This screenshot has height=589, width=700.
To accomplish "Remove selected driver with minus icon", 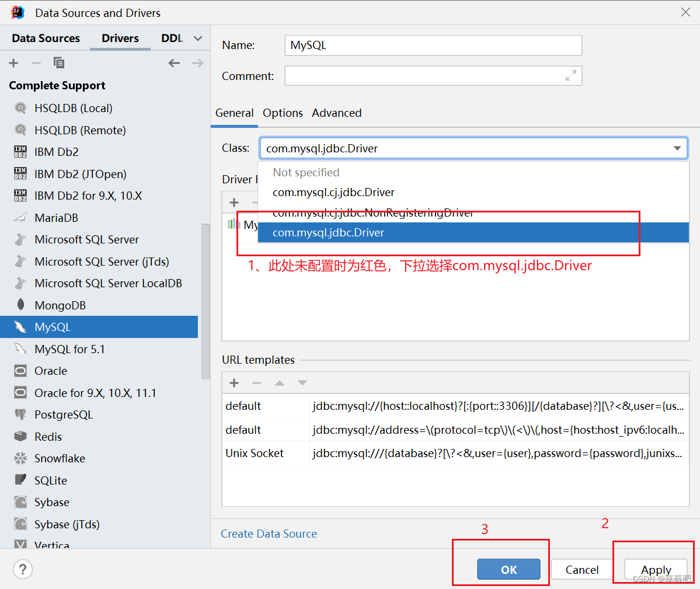I will tap(36, 63).
